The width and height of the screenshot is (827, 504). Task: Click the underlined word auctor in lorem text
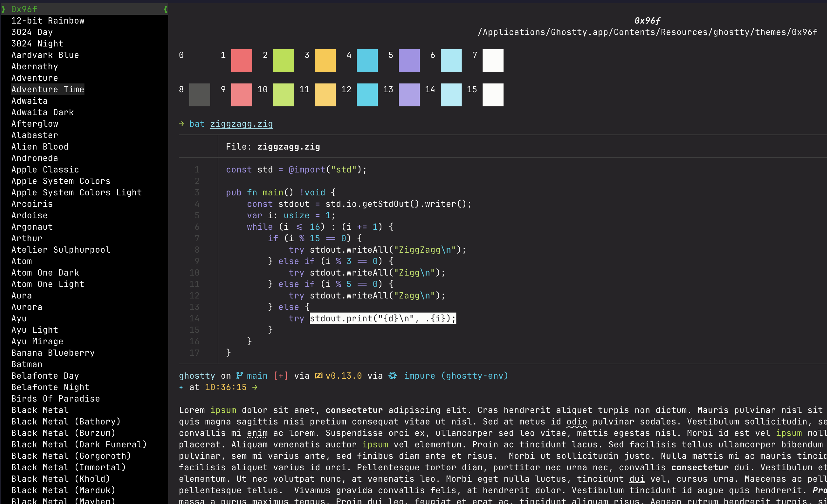point(341,444)
